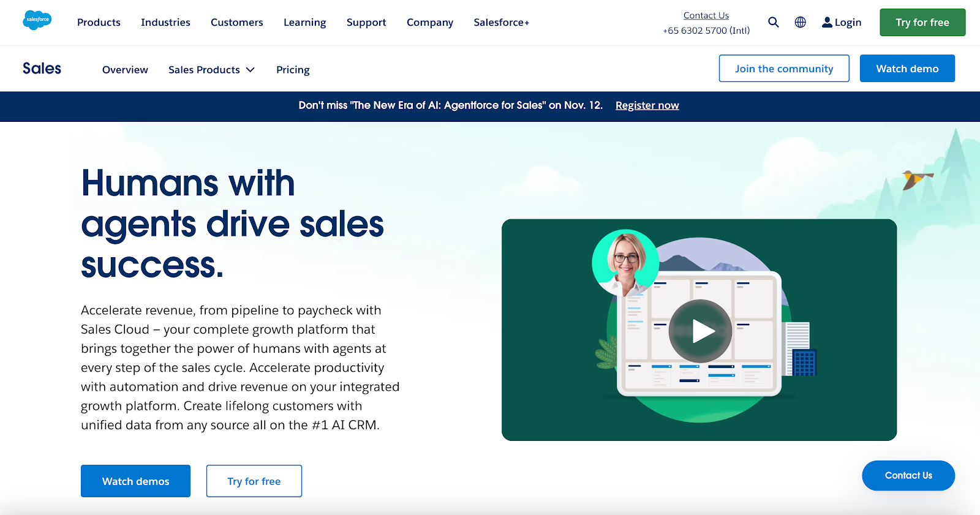This screenshot has width=980, height=515.
Task: Open the floating Contact Us chat button
Action: (x=908, y=476)
